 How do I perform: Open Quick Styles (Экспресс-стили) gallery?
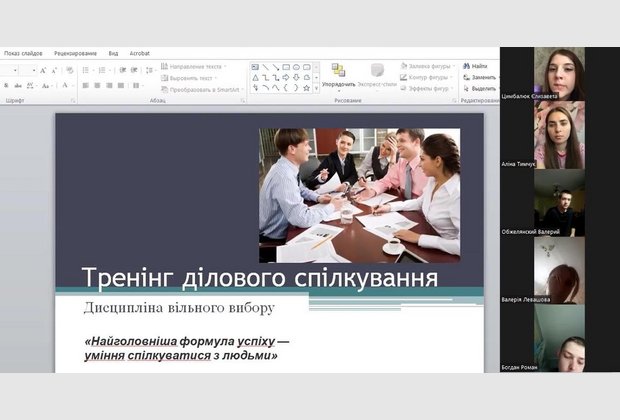pos(377,76)
